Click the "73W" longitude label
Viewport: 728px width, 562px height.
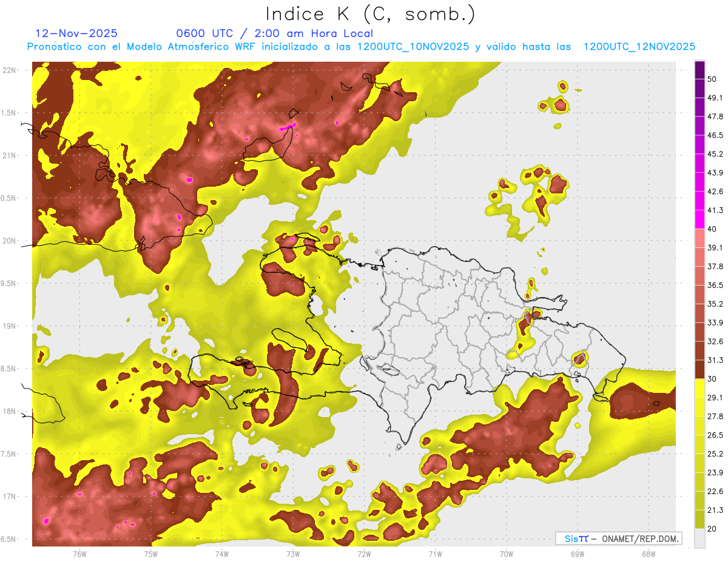(x=292, y=554)
